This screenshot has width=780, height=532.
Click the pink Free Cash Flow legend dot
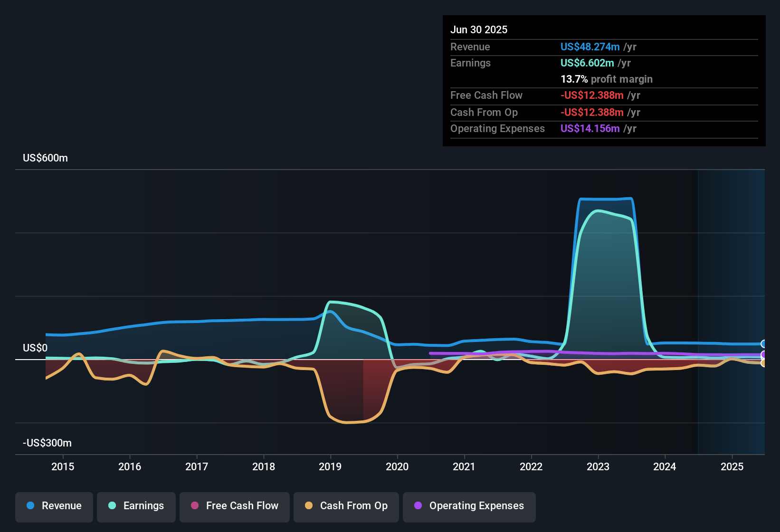(195, 506)
